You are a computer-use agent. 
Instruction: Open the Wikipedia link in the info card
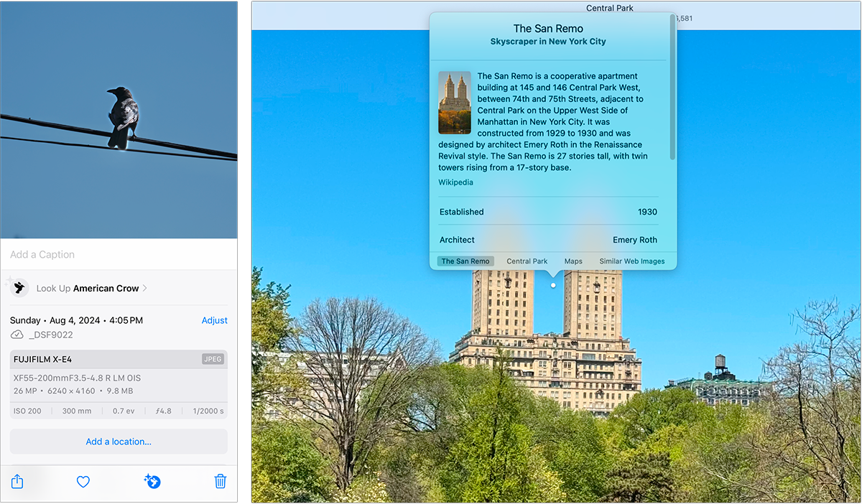pyautogui.click(x=455, y=182)
